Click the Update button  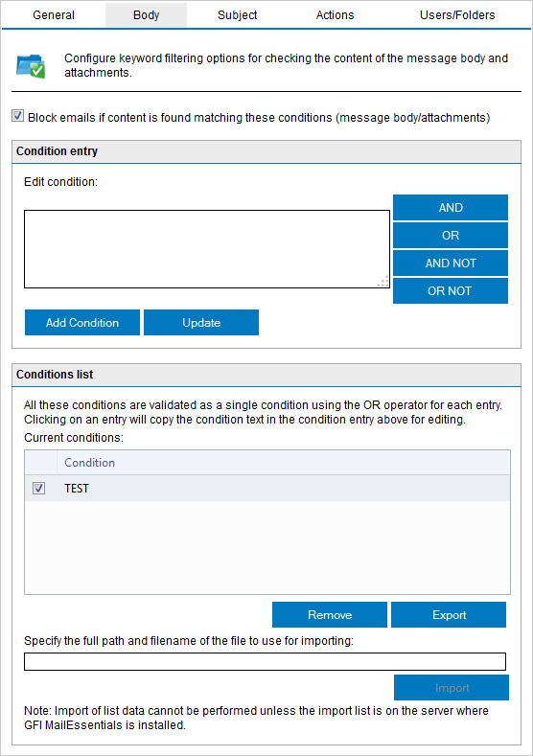(x=201, y=323)
